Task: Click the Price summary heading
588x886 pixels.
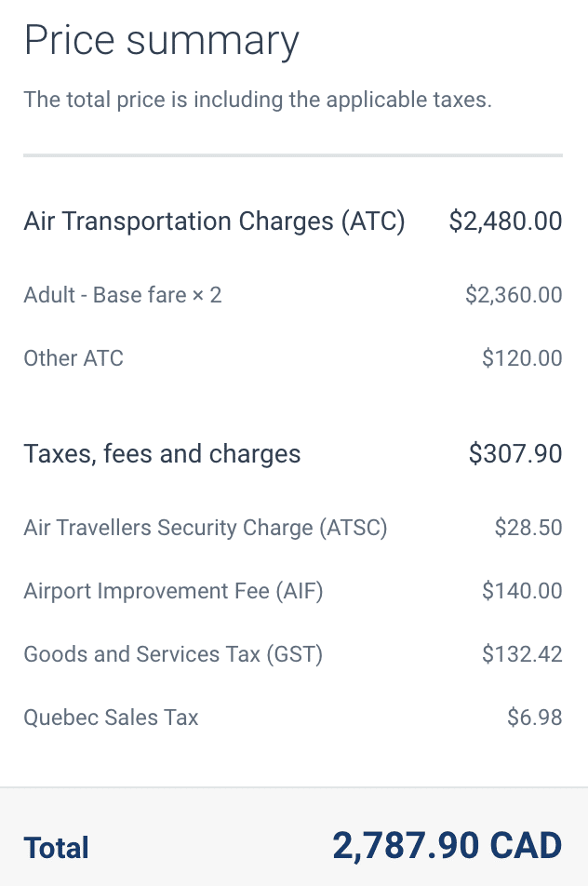Action: click(161, 42)
